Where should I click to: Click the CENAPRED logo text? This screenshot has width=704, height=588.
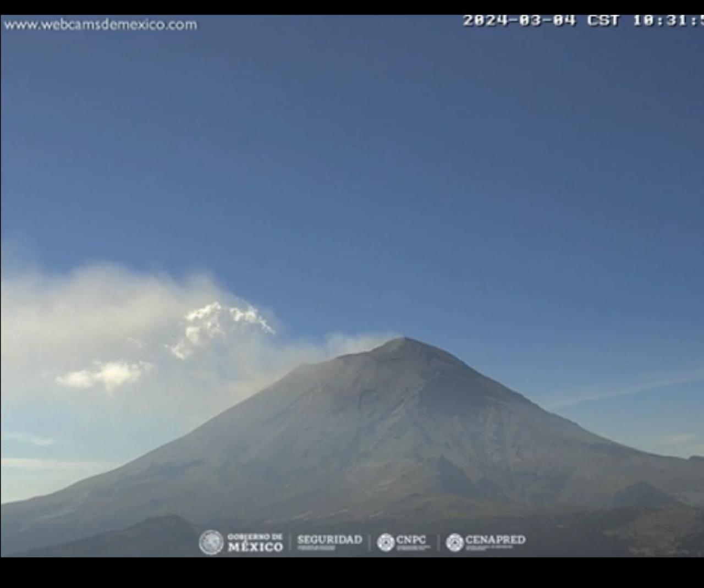click(x=495, y=541)
